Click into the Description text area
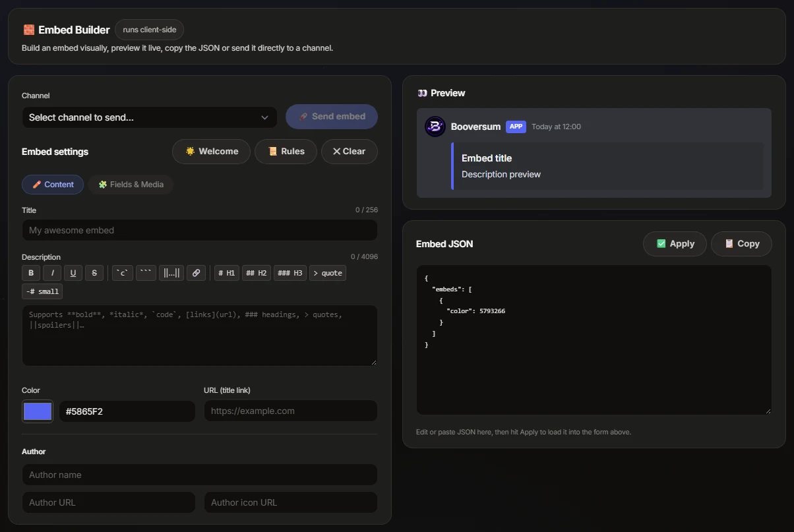This screenshot has width=794, height=532. [x=200, y=335]
